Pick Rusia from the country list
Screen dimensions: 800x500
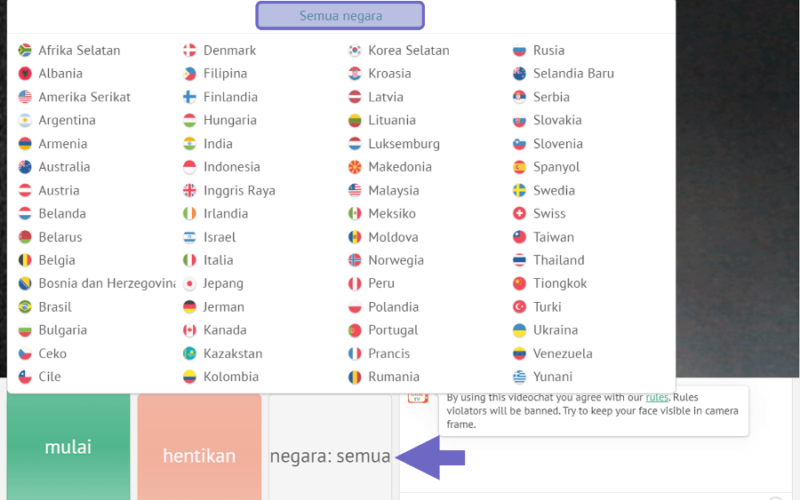(x=539, y=51)
